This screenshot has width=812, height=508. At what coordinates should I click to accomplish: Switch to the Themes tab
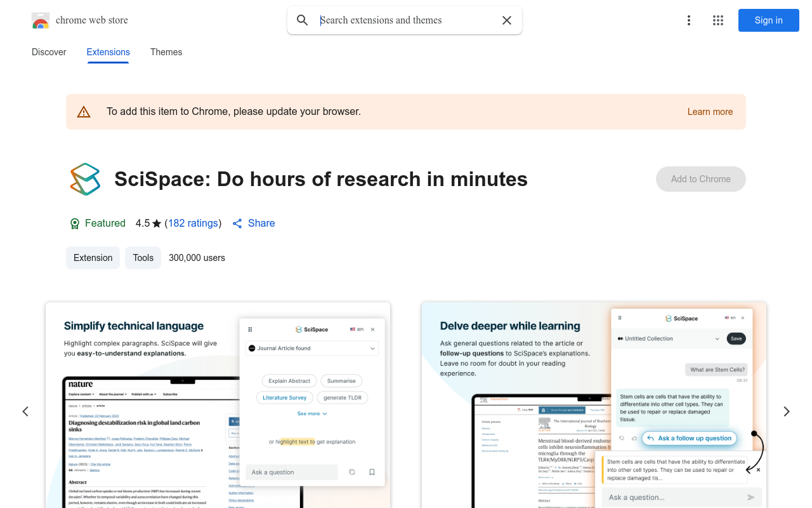(x=166, y=52)
